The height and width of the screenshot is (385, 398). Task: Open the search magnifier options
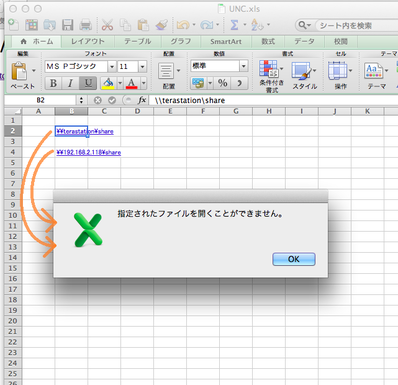304,25
